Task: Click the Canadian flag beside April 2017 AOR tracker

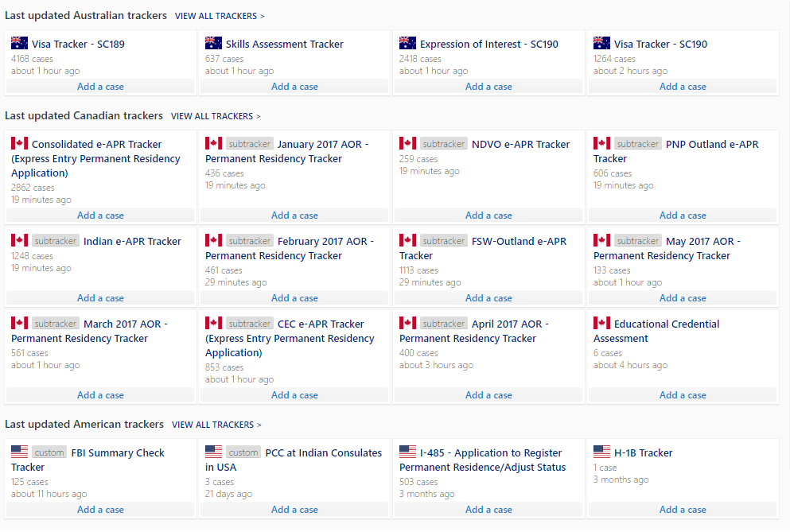Action: 407,323
